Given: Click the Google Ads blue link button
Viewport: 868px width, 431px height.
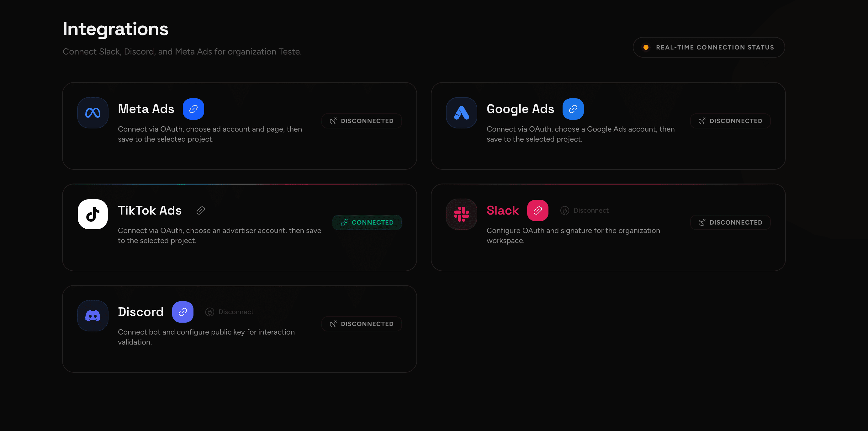Looking at the screenshot, I should (573, 109).
